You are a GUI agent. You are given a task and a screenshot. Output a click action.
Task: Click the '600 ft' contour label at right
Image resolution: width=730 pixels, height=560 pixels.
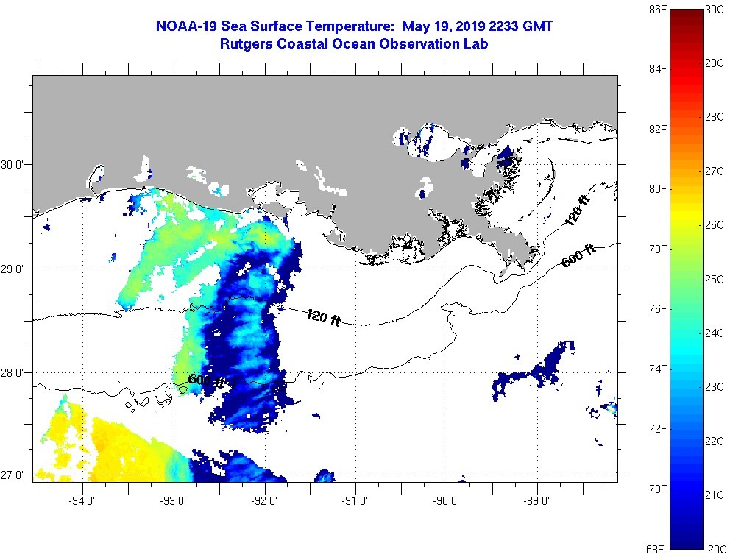point(578,256)
